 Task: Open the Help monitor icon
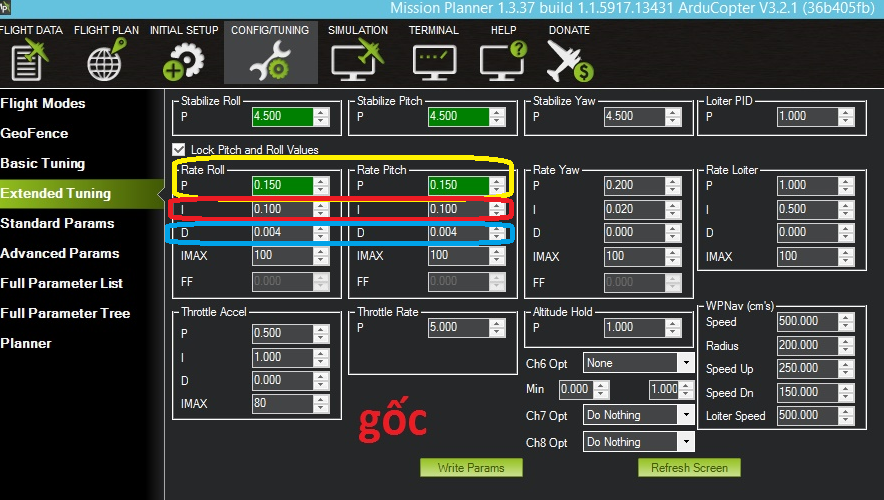[503, 60]
